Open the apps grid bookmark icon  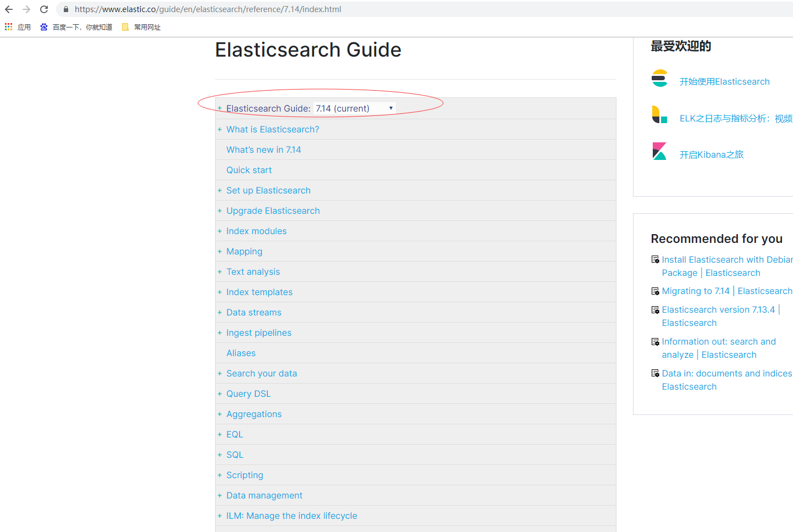(x=9, y=27)
